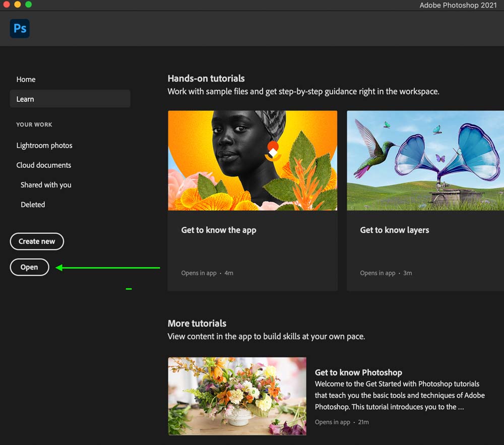
Task: Open the hummingbird gramophone tutorial thumbnail
Action: tap(425, 161)
